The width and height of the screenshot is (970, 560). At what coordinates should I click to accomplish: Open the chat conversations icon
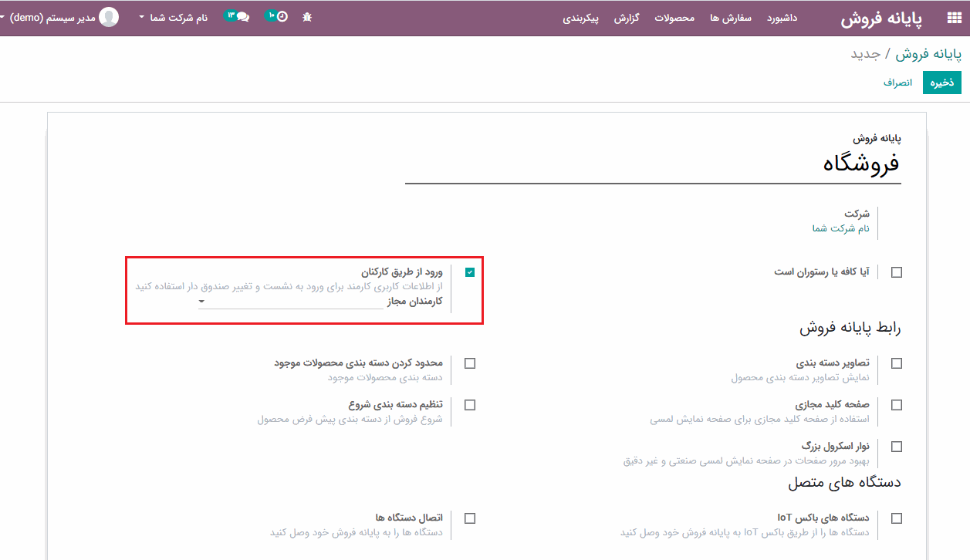pos(242,17)
